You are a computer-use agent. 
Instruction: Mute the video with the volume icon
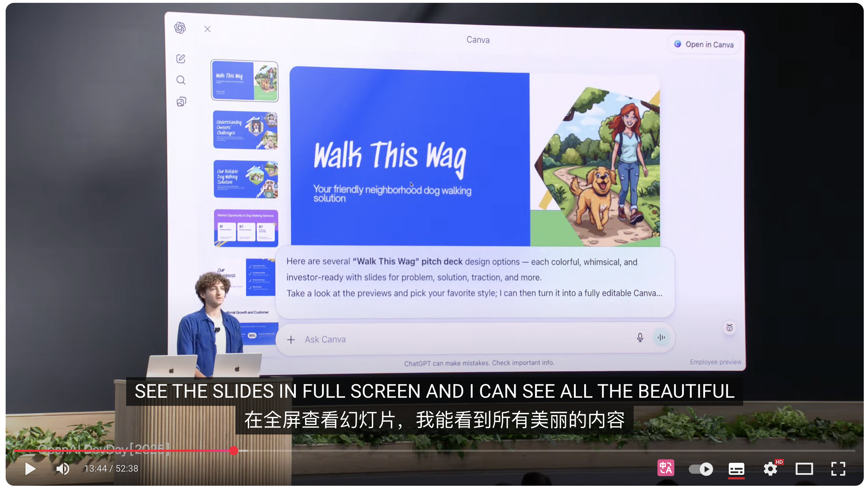[63, 469]
